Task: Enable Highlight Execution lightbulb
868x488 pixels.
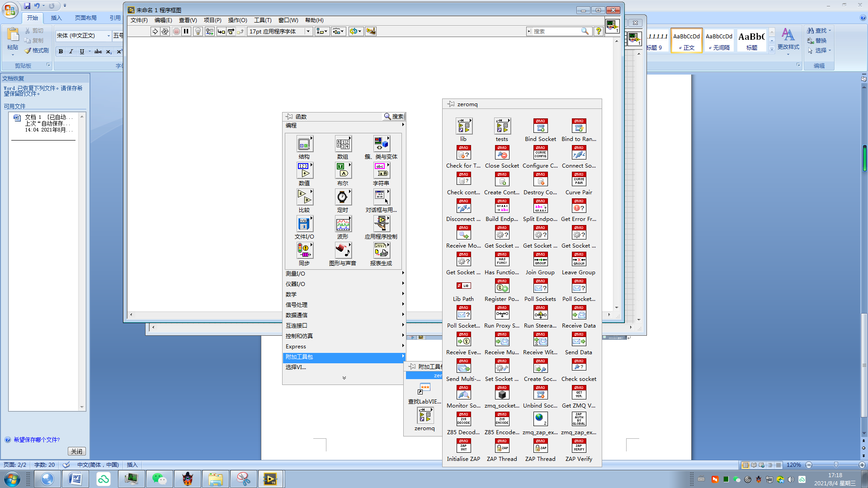Action: (x=198, y=31)
